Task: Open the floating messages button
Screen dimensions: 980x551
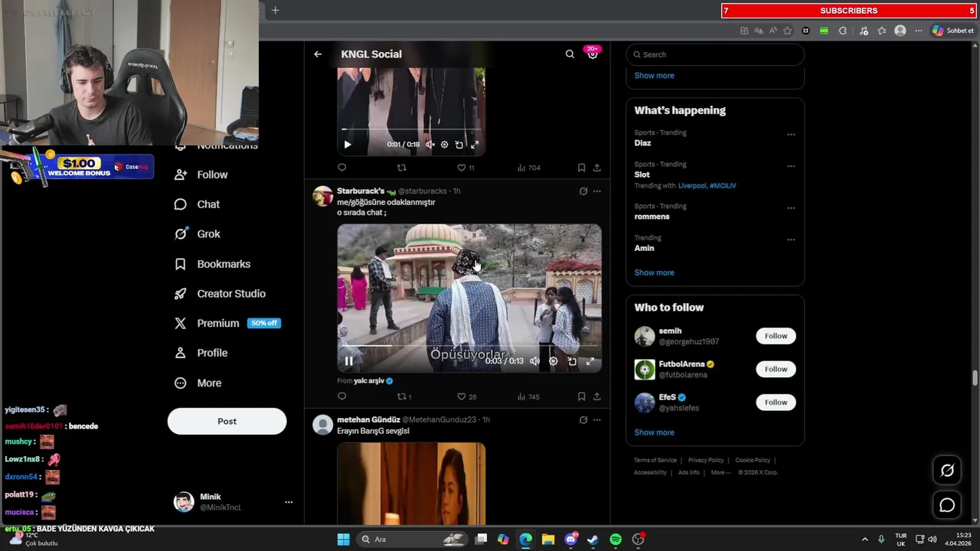Action: tap(947, 505)
